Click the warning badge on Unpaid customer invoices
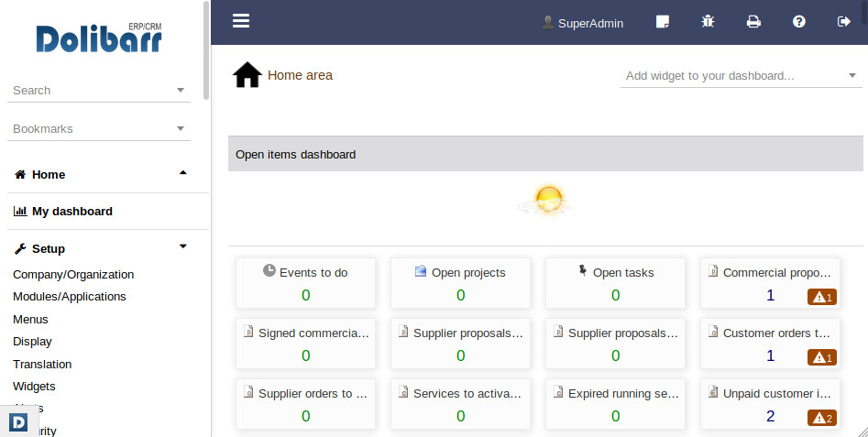This screenshot has width=868, height=437. pyautogui.click(x=821, y=418)
